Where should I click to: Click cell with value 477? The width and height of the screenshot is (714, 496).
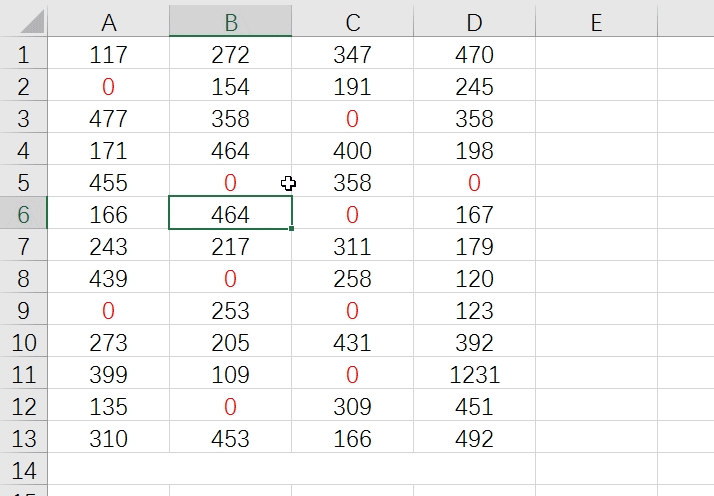point(108,119)
